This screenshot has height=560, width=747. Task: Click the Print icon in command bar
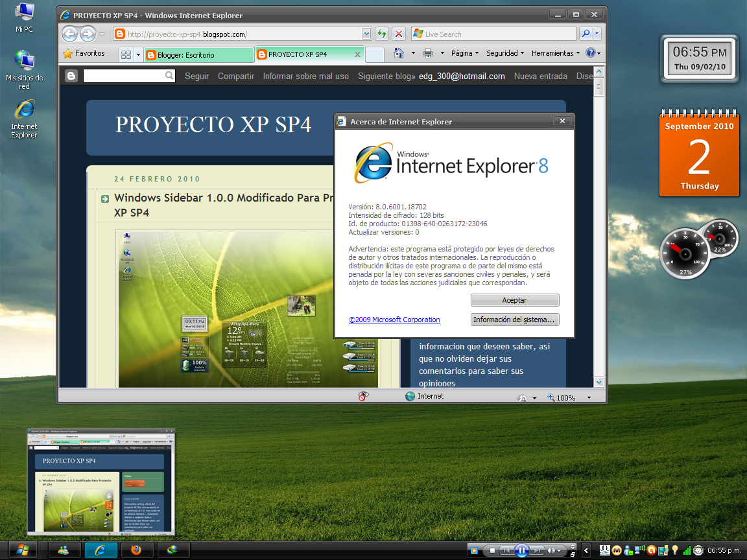428,53
